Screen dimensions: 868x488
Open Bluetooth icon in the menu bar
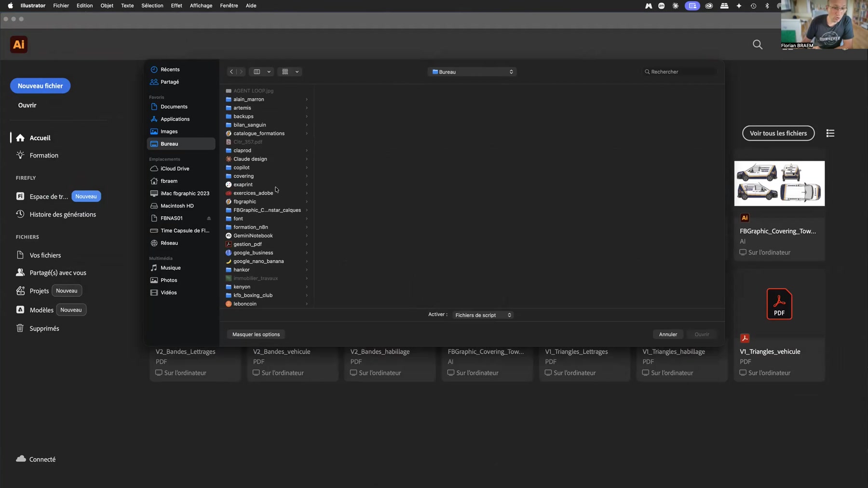tap(767, 6)
